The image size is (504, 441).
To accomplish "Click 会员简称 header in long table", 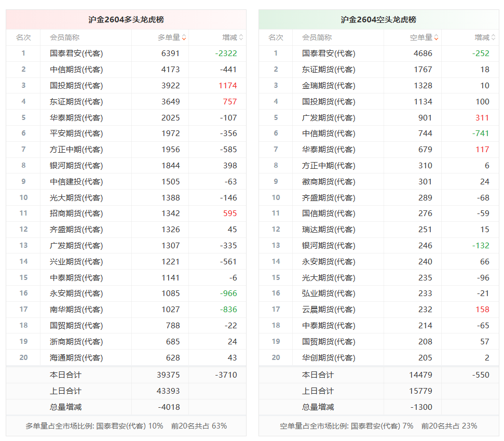I will pyautogui.click(x=64, y=37).
